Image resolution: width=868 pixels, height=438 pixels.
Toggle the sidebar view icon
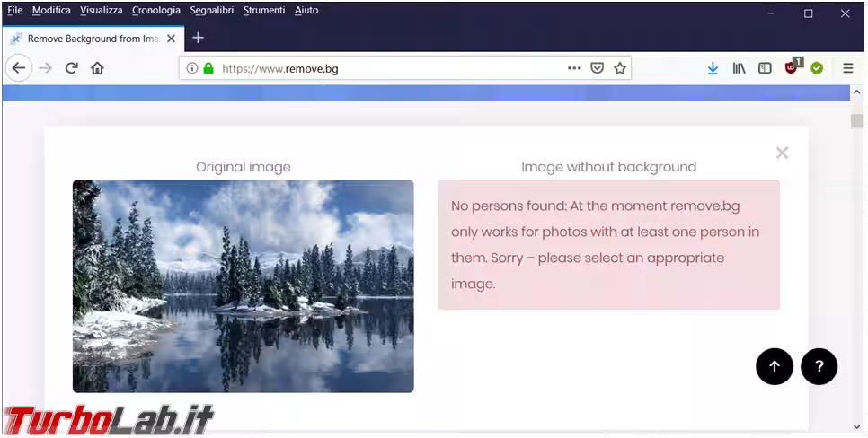[765, 68]
